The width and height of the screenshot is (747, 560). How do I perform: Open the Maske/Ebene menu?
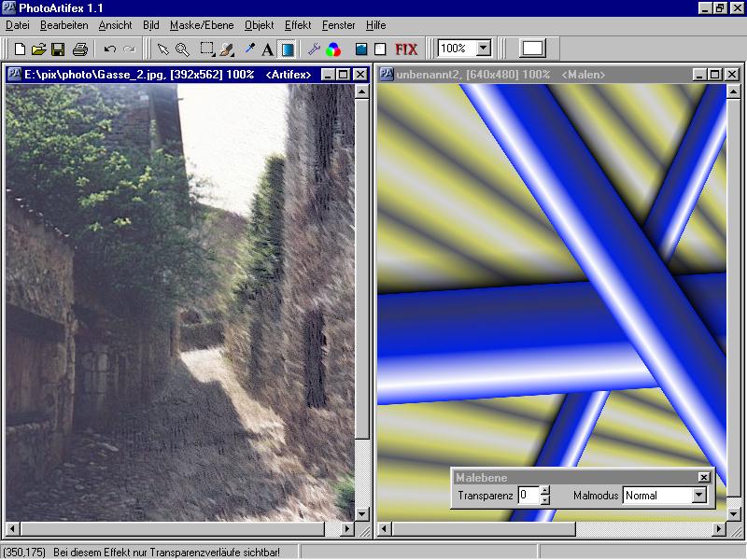pos(202,25)
